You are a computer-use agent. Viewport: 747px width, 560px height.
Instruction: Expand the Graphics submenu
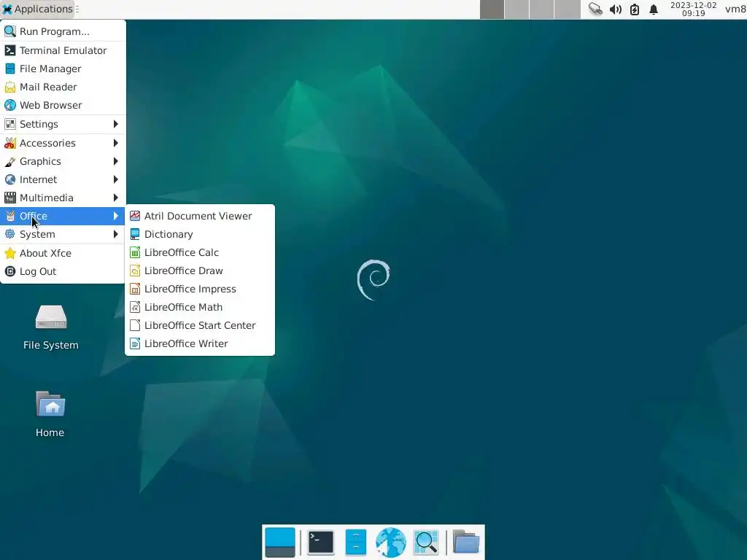(63, 161)
